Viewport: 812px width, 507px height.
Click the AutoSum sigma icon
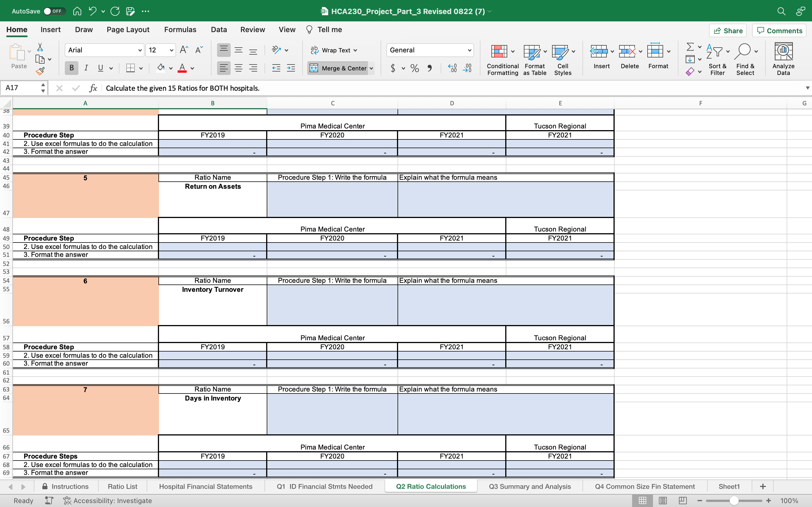coord(690,47)
